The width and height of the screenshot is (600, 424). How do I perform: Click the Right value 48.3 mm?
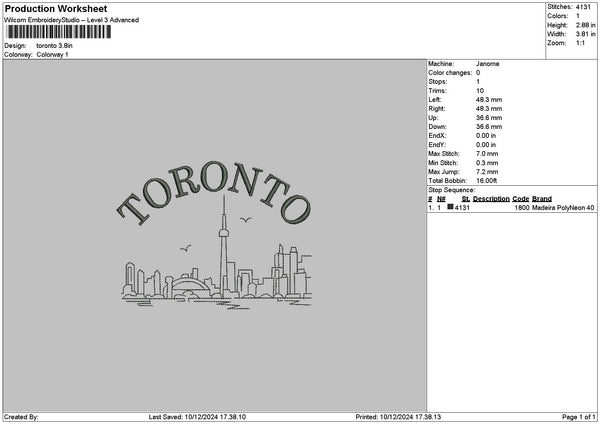[x=489, y=109]
